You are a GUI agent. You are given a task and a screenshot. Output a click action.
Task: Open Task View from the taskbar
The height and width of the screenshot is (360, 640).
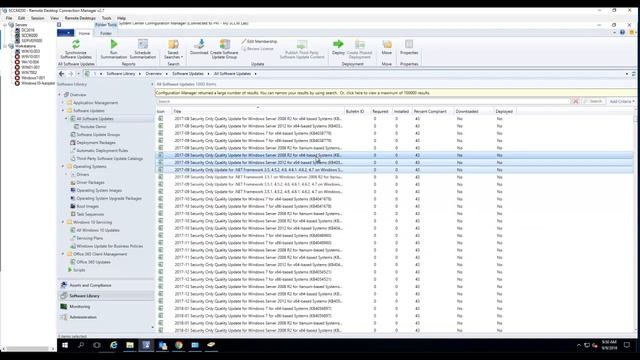point(97,345)
